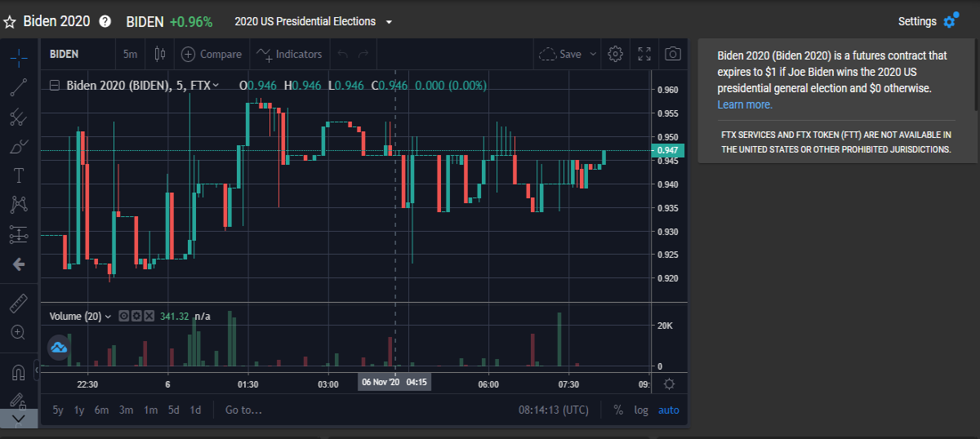Toggle percent scale with % button
Image resolution: width=980 pixels, height=439 pixels.
pyautogui.click(x=618, y=410)
